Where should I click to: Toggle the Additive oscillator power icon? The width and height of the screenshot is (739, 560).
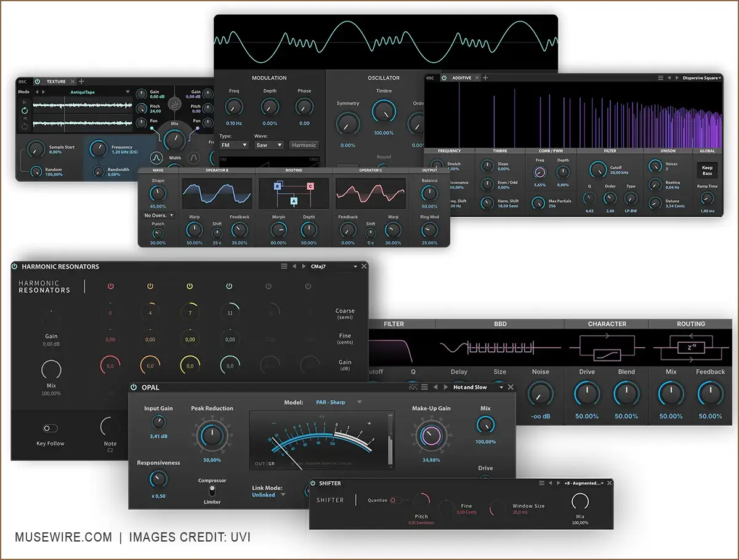pyautogui.click(x=443, y=78)
